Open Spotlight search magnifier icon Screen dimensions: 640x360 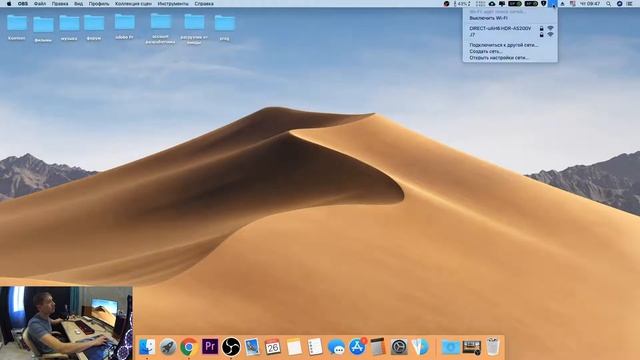tap(609, 4)
